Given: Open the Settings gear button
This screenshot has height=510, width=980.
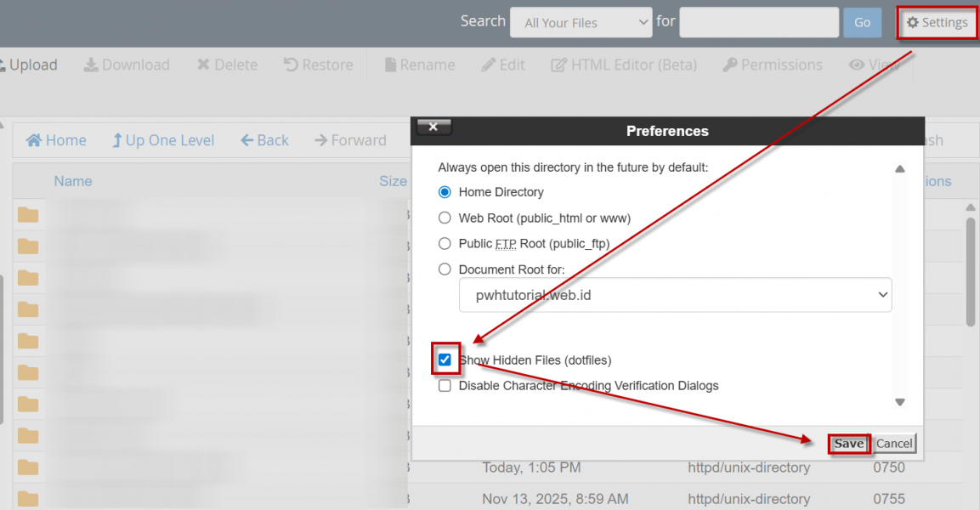Looking at the screenshot, I should point(938,23).
